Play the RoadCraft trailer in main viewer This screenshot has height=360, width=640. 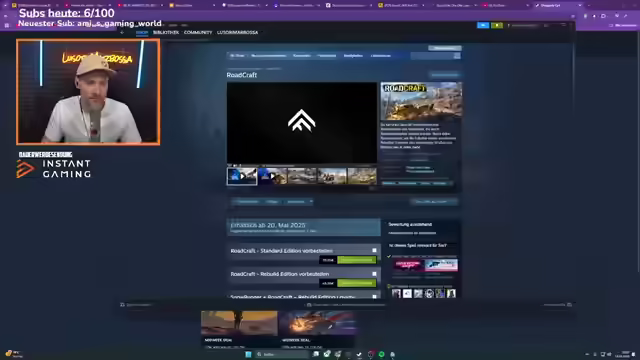302,122
